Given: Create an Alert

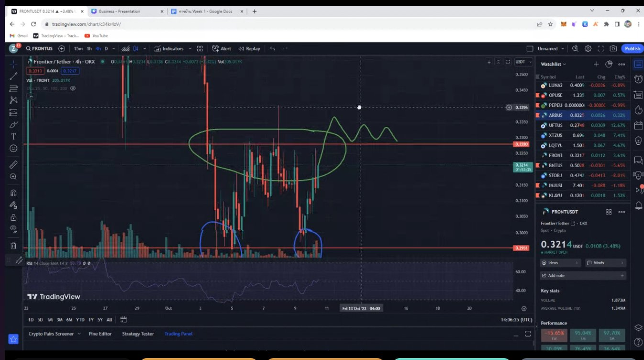Looking at the screenshot, I should (x=222, y=48).
